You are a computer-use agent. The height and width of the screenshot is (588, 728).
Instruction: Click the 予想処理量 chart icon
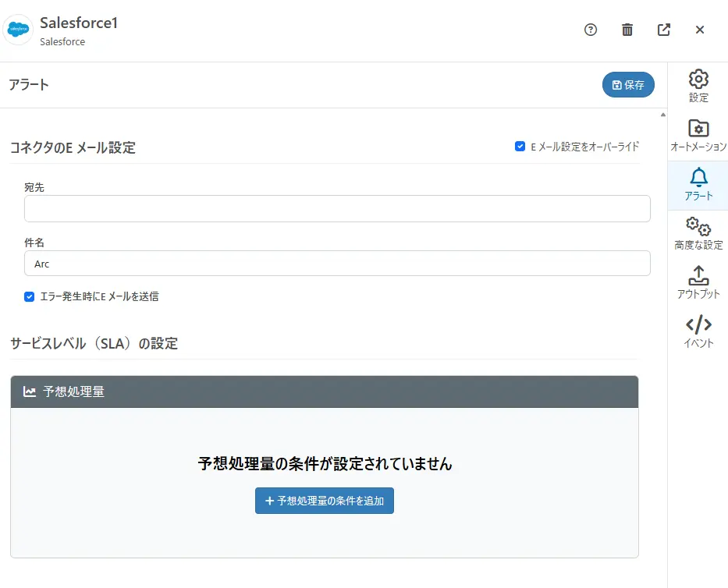tap(30, 391)
